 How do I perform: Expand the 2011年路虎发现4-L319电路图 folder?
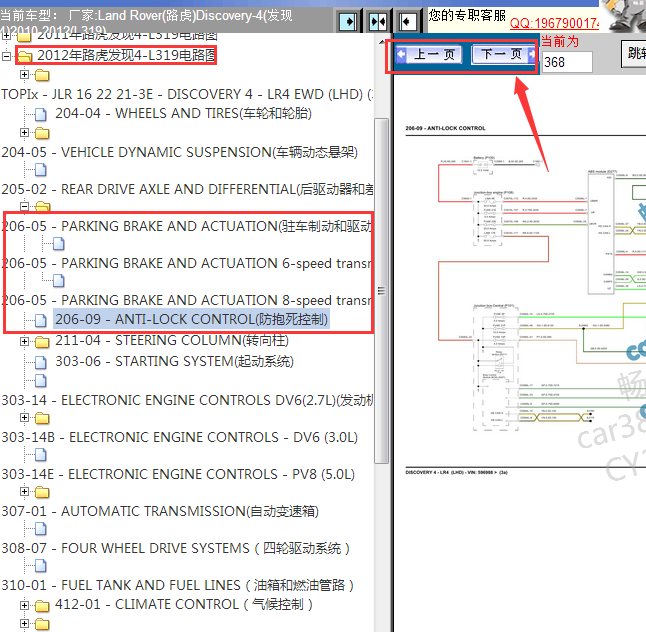[6, 36]
